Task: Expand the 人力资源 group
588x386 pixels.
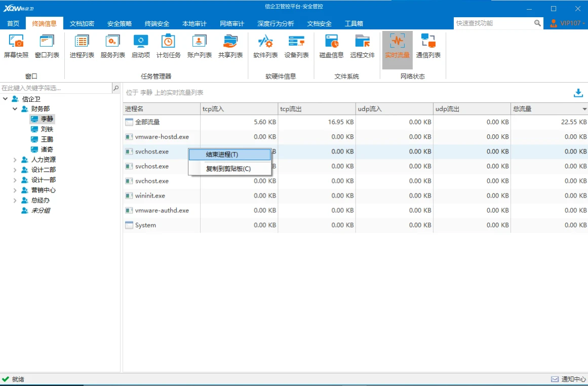Action: (x=15, y=160)
